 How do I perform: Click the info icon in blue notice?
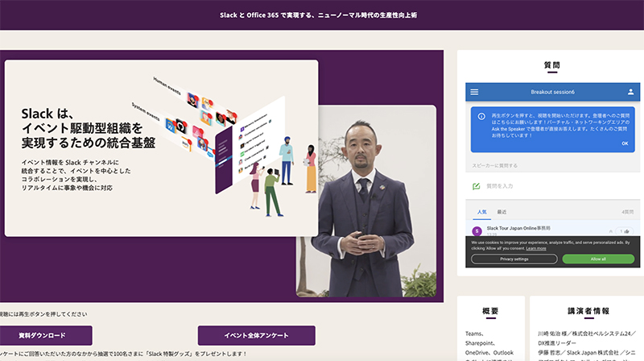(x=481, y=116)
